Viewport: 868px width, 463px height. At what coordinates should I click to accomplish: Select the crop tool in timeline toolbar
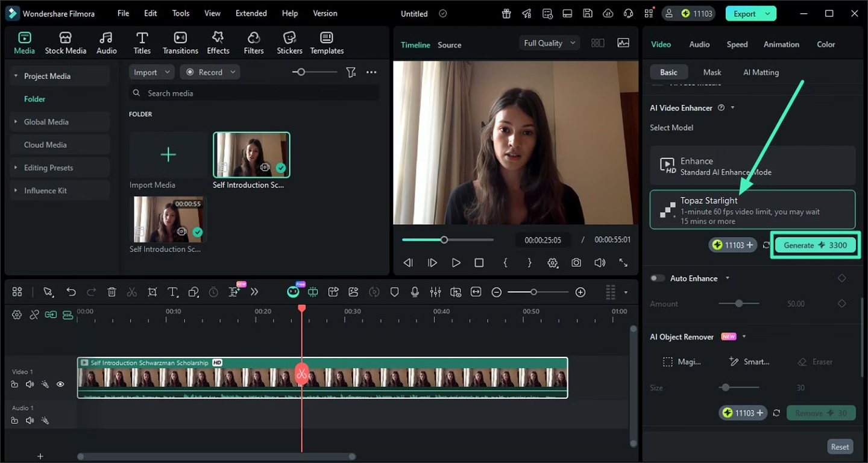pyautogui.click(x=153, y=292)
